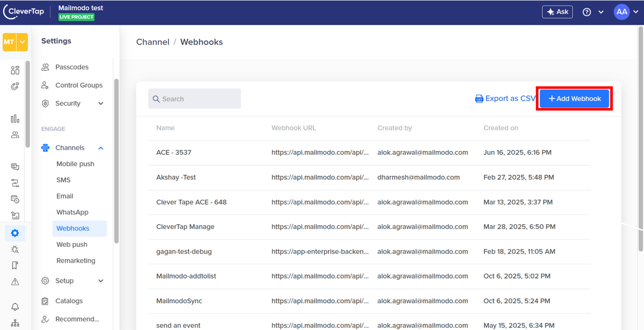
Task: Open the warning triangle icon in left rail
Action: 15,282
